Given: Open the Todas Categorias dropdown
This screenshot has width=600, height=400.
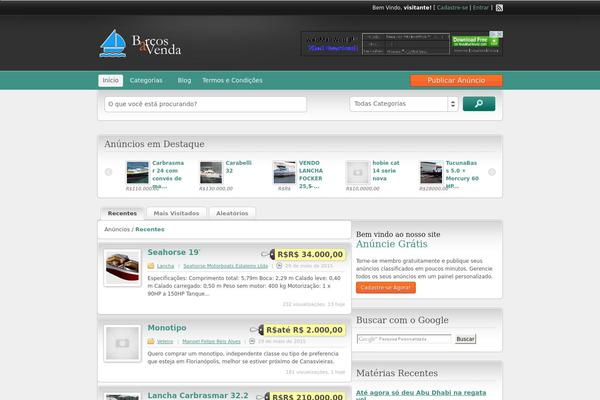Looking at the screenshot, I should (x=404, y=104).
